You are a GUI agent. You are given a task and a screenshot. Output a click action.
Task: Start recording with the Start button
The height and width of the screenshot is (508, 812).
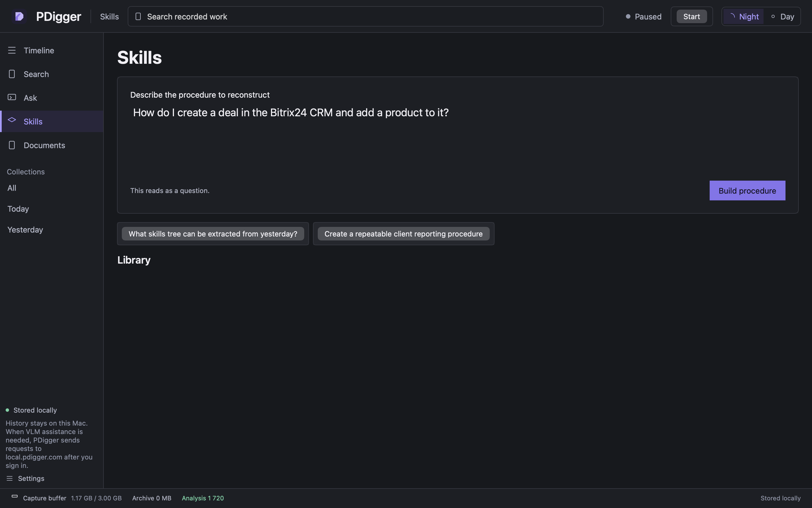click(692, 16)
